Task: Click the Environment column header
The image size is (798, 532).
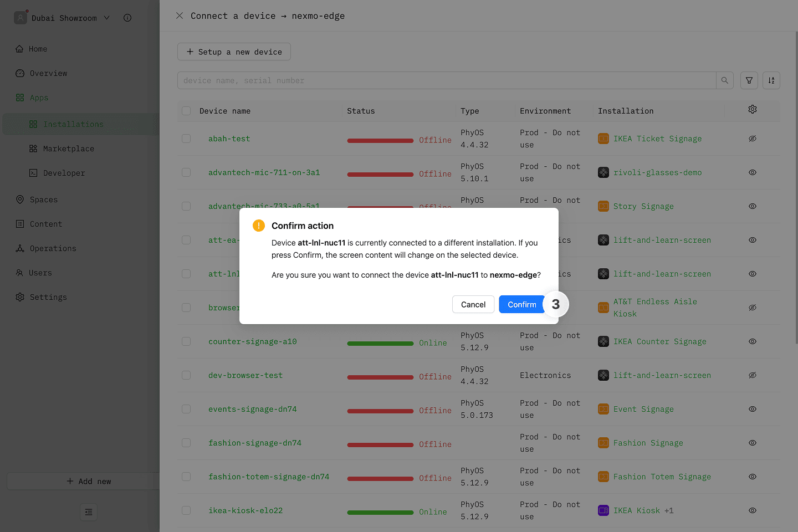Action: pyautogui.click(x=545, y=111)
